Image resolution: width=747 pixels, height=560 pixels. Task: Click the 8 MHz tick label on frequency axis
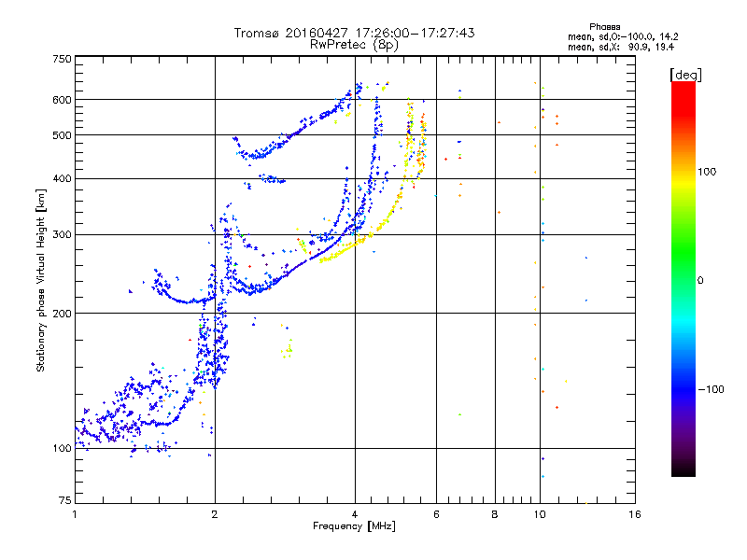(x=495, y=514)
